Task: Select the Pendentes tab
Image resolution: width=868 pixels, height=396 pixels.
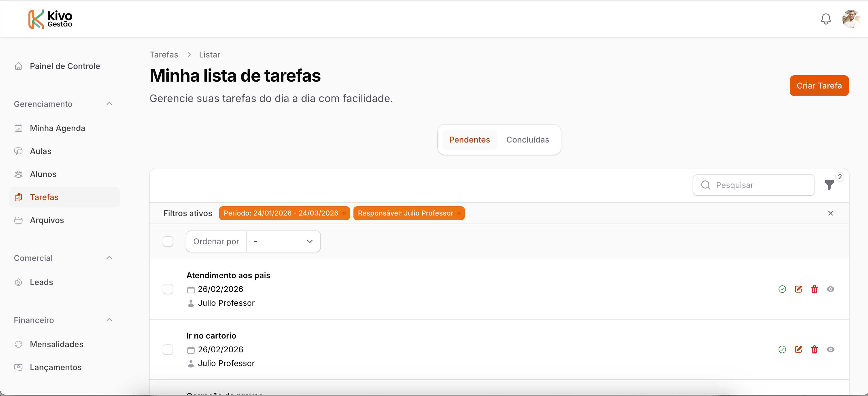Action: [470, 139]
